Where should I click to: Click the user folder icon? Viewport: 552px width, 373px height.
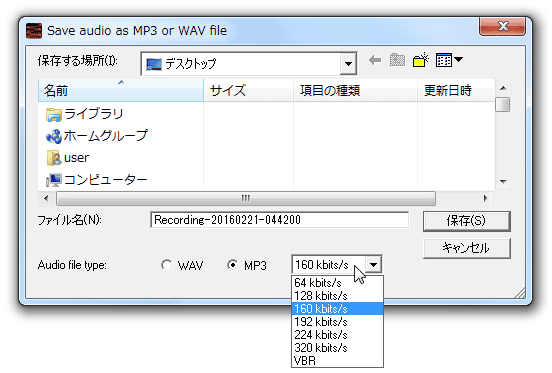54,158
